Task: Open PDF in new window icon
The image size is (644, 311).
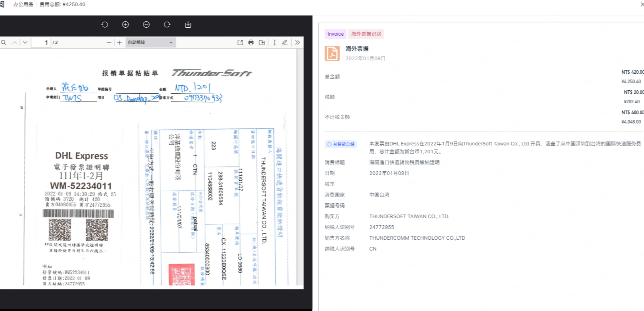Action: (x=240, y=42)
